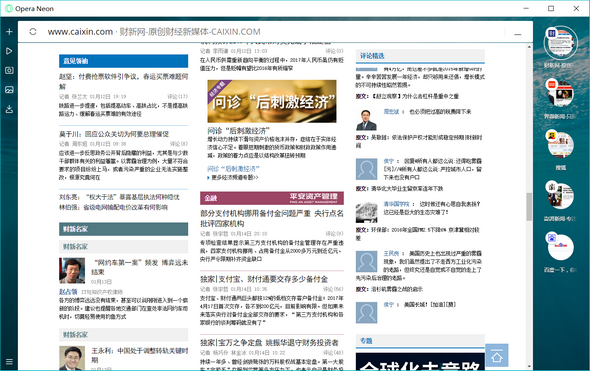
Task: Open 林伯强 省级电网输配电价改革 link
Action: click(113, 207)
